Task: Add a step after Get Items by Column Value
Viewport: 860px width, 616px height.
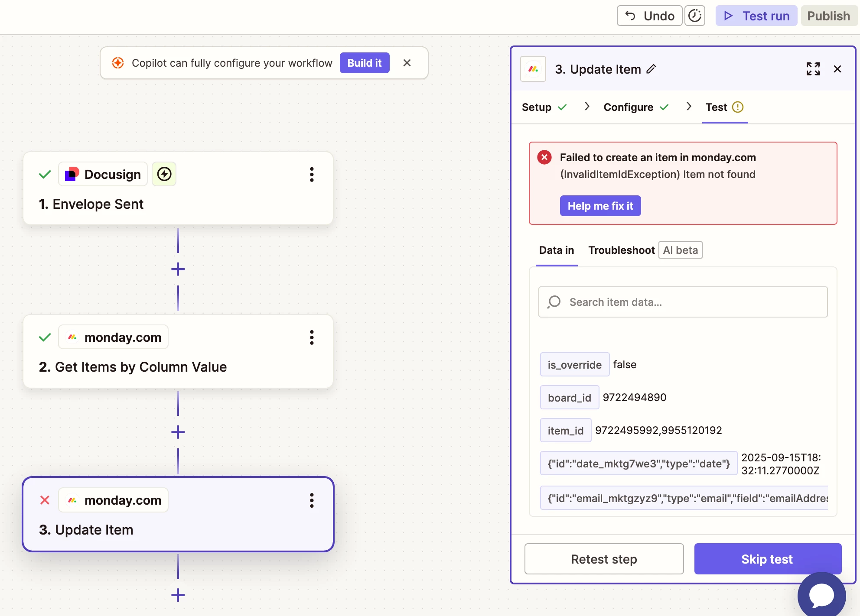Action: coord(178,432)
